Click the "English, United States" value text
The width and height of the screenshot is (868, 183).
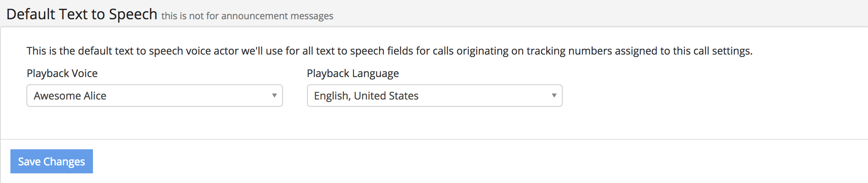coord(366,96)
